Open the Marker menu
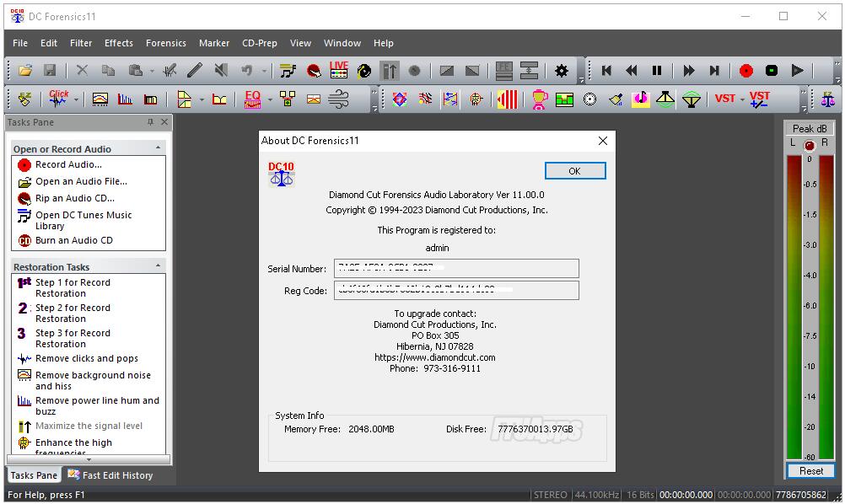845x504 pixels. (214, 43)
